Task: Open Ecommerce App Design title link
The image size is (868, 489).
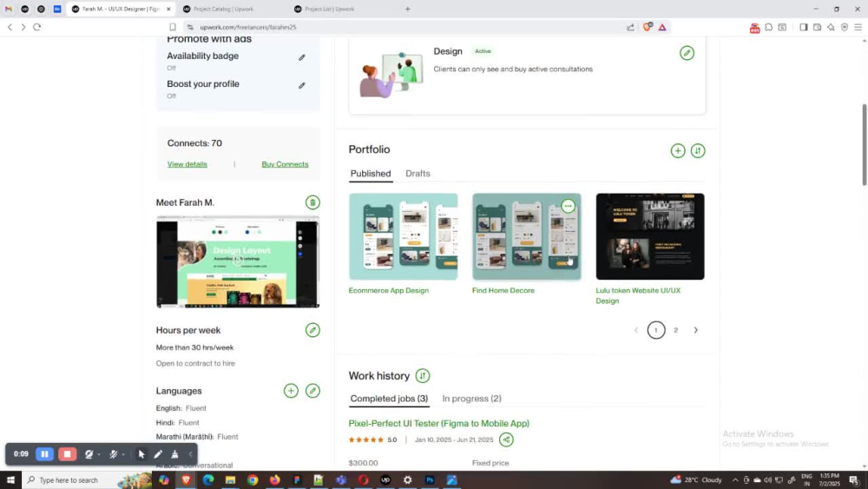Action: [x=389, y=291]
